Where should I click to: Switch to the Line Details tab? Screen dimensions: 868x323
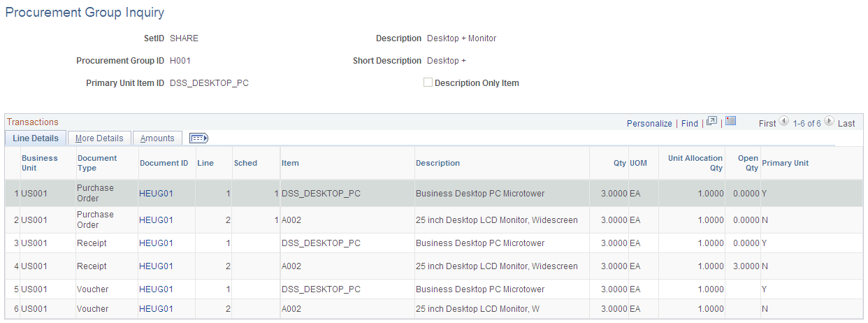click(x=36, y=138)
